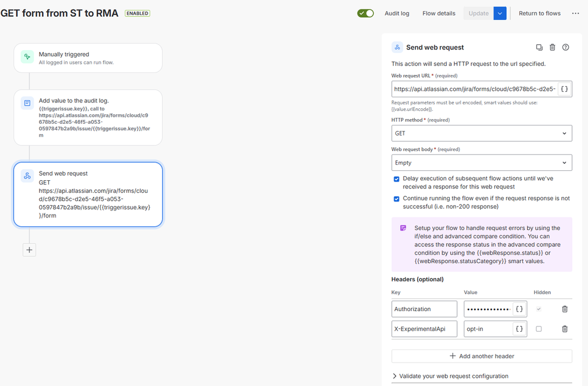Insert smart value in Web request URL
This screenshot has height=386, width=588.
564,89
